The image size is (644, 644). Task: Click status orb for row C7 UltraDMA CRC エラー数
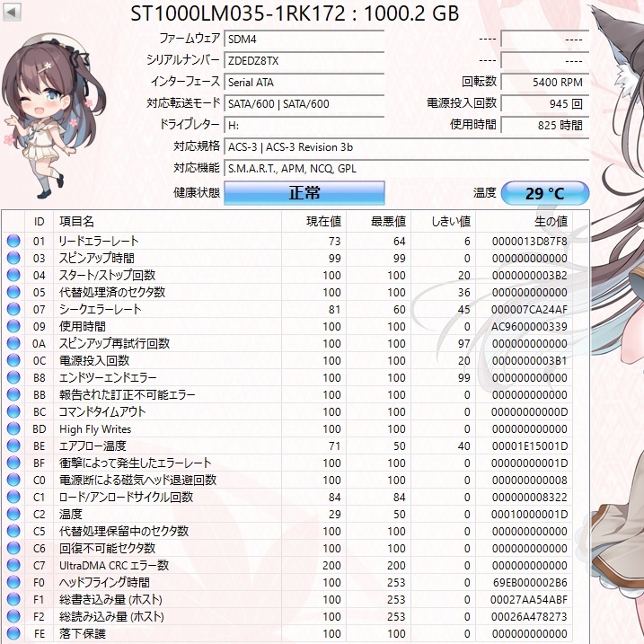click(13, 565)
